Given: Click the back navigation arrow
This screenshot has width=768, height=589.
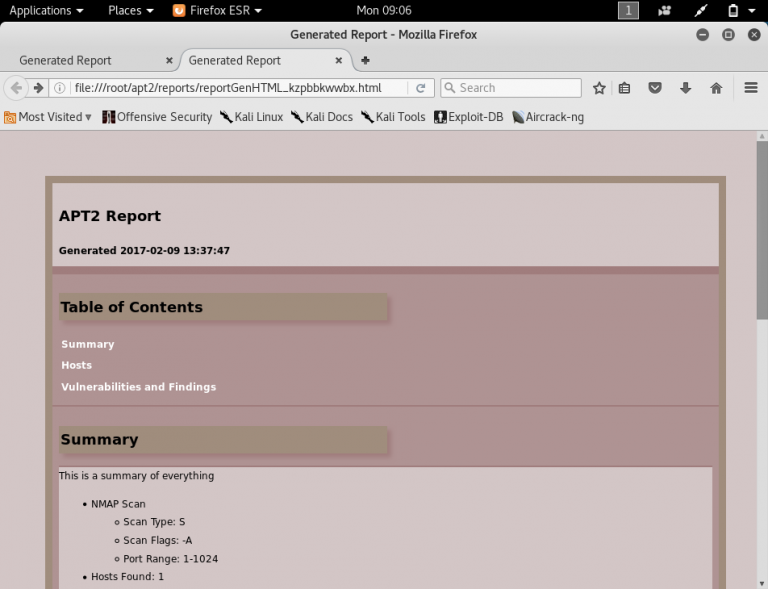Looking at the screenshot, I should pos(16,88).
